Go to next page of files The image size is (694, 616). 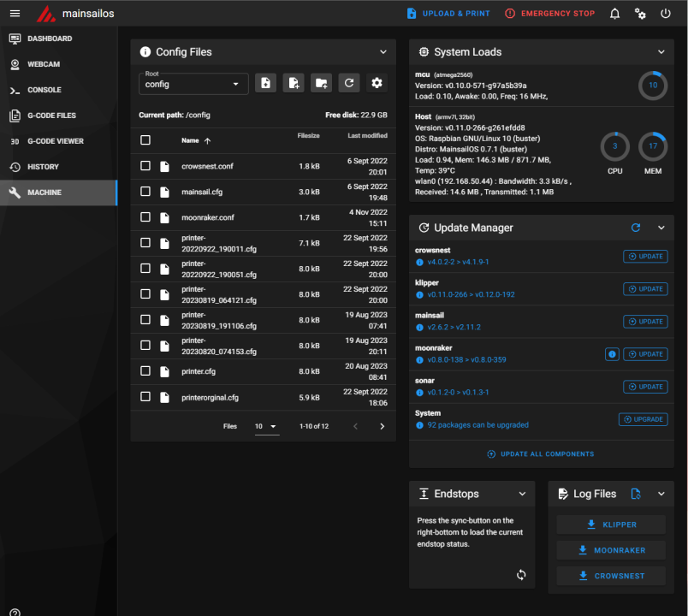[x=382, y=426]
